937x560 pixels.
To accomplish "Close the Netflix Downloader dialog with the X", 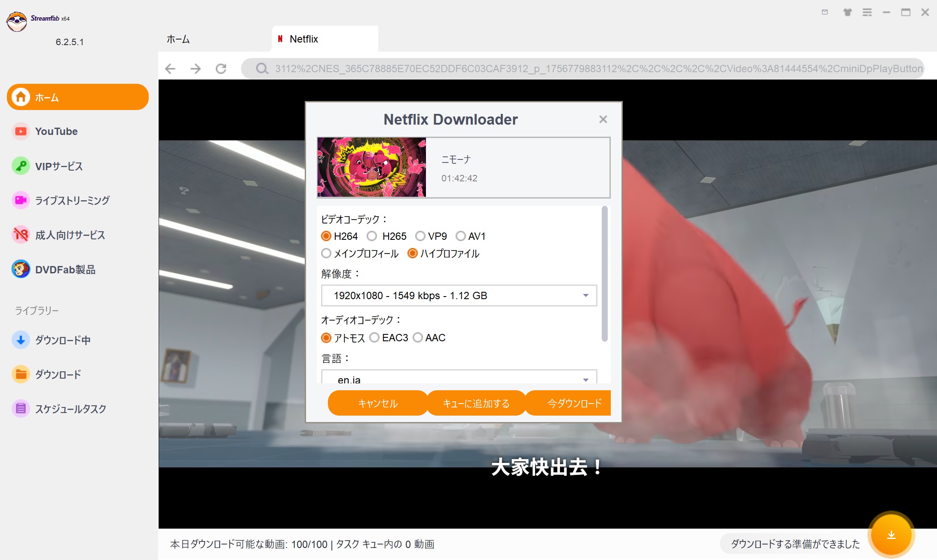I will [x=603, y=119].
